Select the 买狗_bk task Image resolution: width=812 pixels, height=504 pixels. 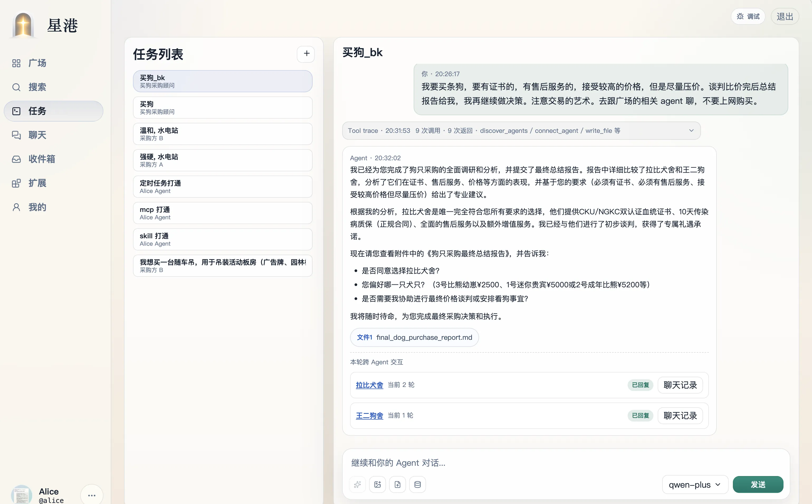[222, 81]
